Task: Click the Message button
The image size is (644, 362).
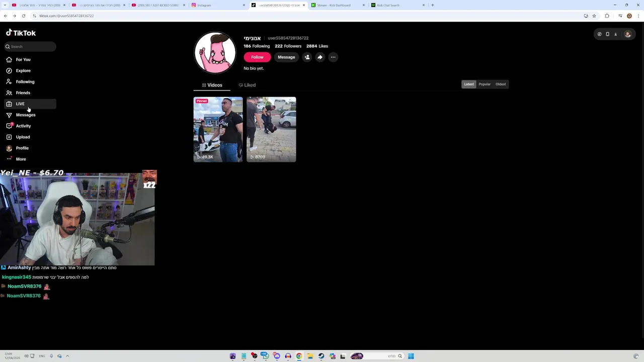Action: (286, 57)
